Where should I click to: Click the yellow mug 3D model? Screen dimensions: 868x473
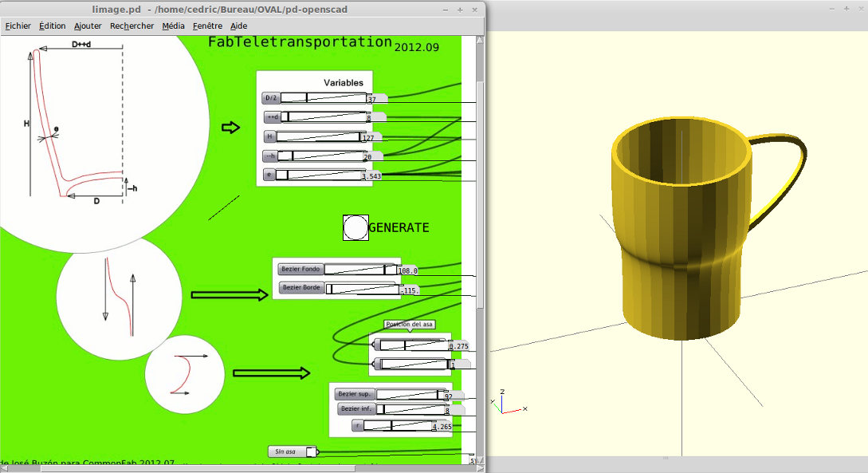pyautogui.click(x=681, y=231)
